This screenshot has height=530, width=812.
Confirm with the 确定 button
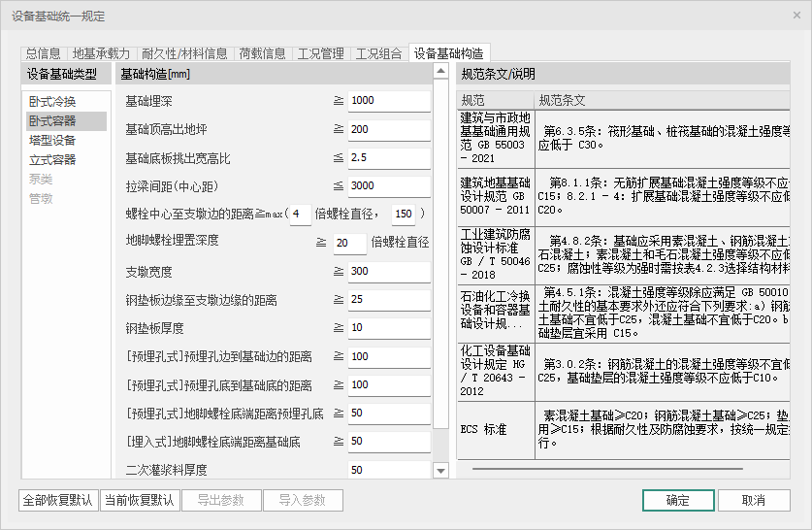click(x=678, y=501)
